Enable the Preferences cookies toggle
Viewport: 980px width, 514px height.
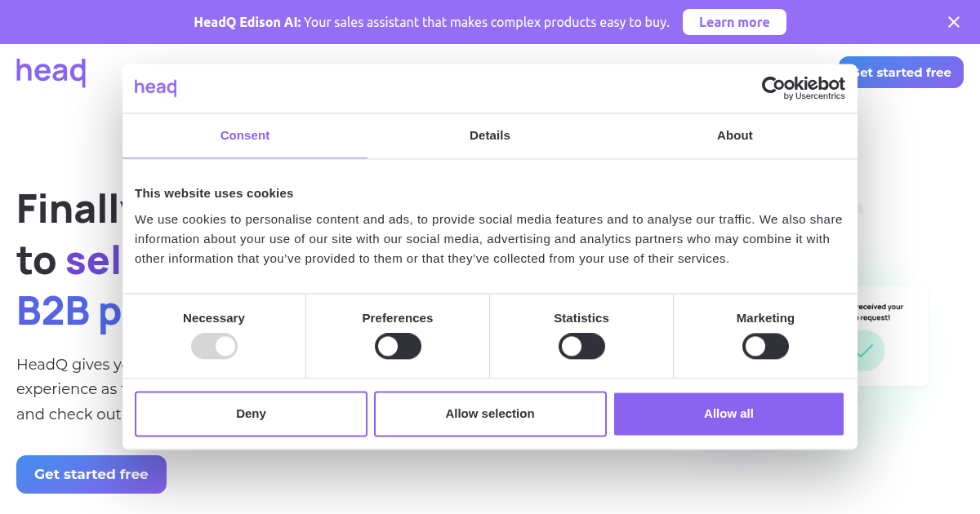pyautogui.click(x=398, y=346)
